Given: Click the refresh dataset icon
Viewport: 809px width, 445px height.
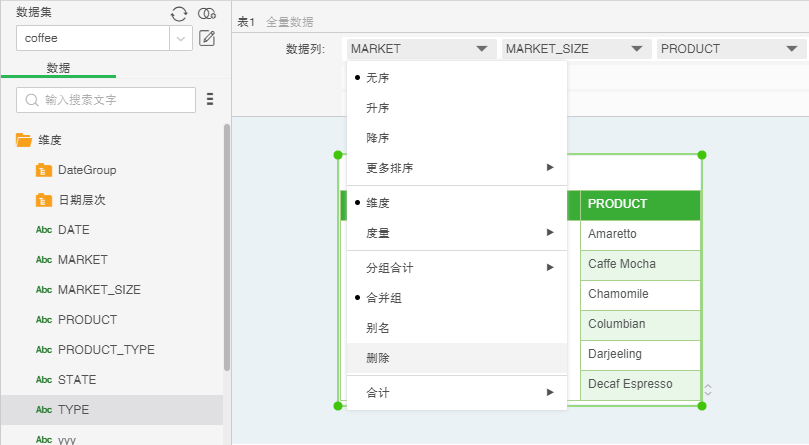Looking at the screenshot, I should [x=179, y=13].
